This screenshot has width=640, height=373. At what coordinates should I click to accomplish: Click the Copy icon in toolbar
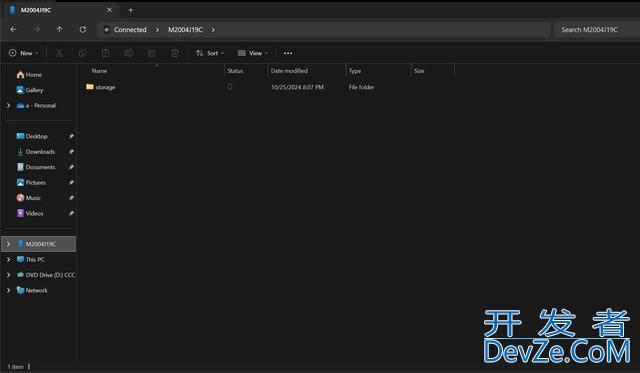point(82,53)
